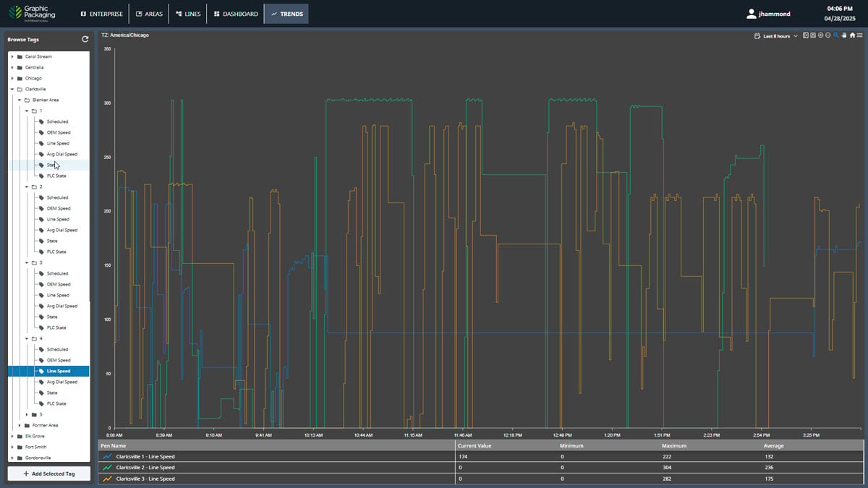Open the chart hamburger menu
The image size is (868, 488).
click(x=859, y=35)
